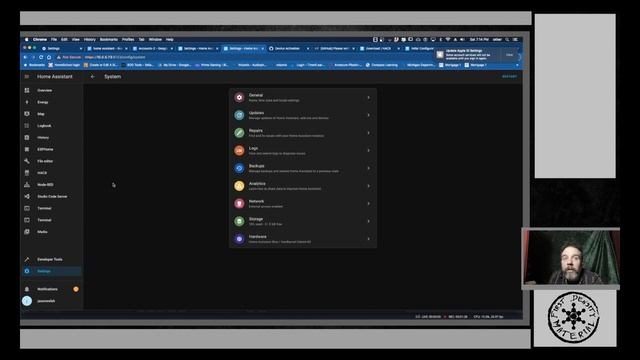Open the History menu
Viewport: 640px width, 360px height.
[89, 40]
